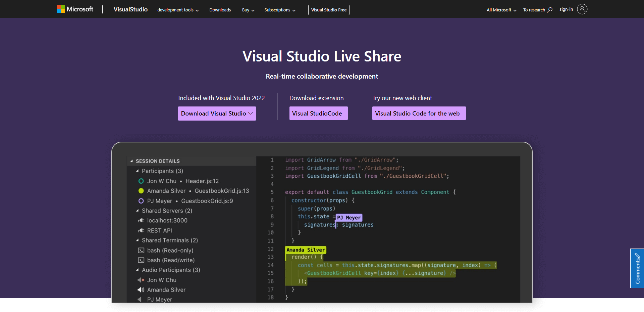Expand the Buy menu
644x312 pixels.
click(248, 10)
